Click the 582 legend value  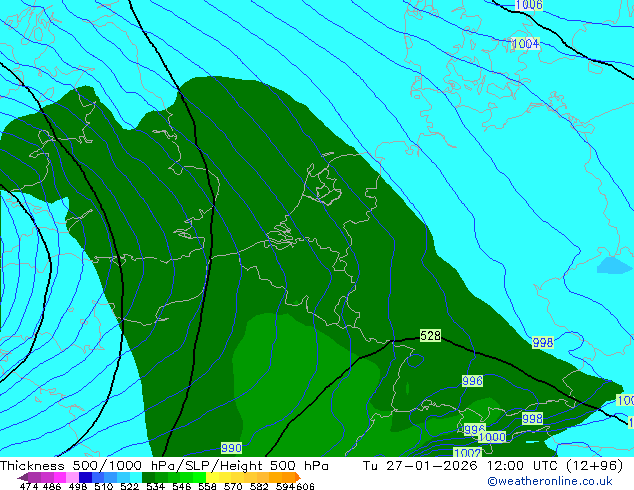click(259, 486)
